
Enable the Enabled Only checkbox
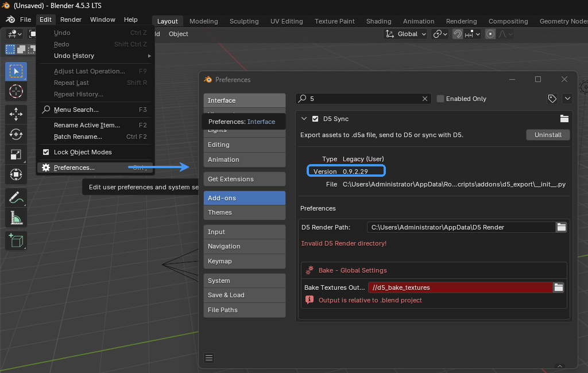click(440, 99)
